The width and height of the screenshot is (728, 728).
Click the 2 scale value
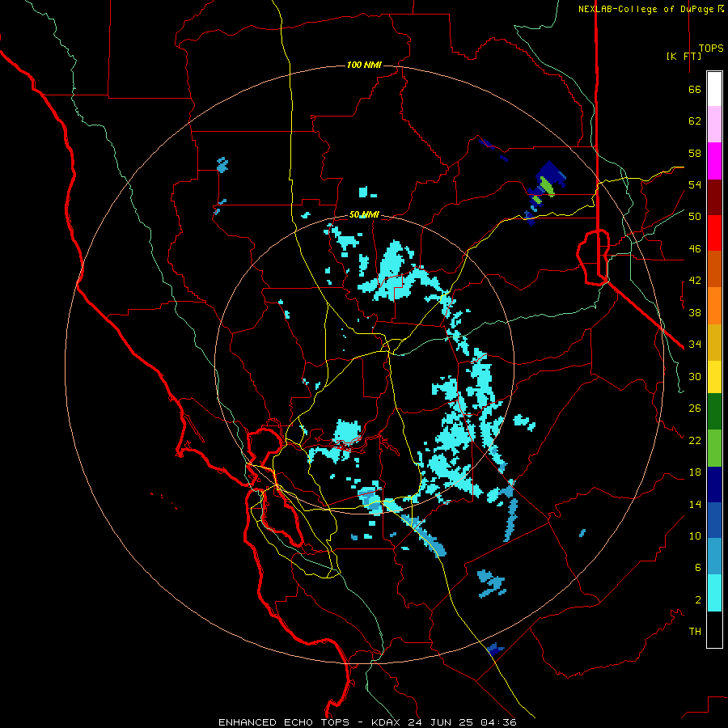[x=697, y=599]
